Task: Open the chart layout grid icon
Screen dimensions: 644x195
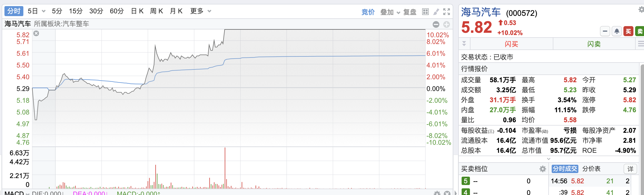Action: [425, 12]
